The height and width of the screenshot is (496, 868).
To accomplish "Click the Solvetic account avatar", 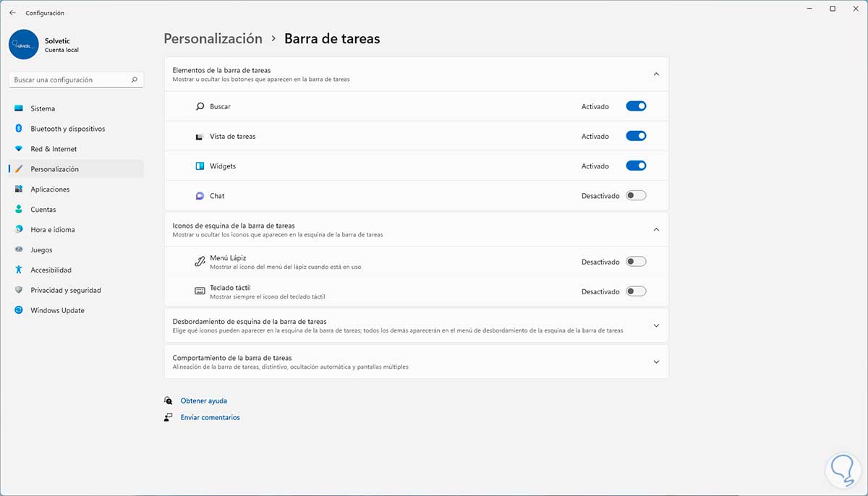I will point(24,44).
